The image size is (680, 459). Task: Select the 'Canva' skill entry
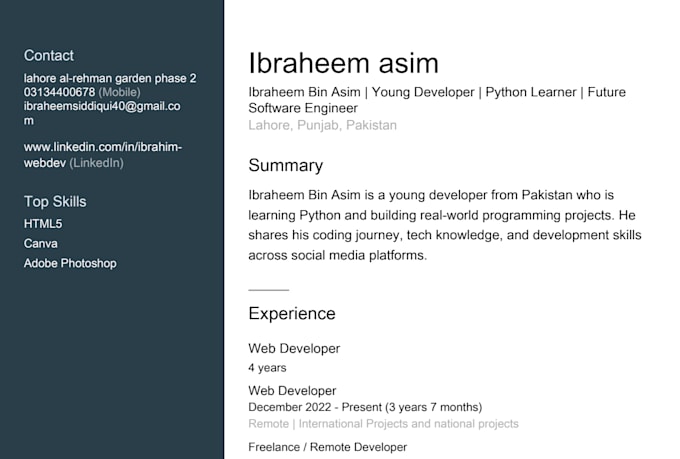point(40,243)
